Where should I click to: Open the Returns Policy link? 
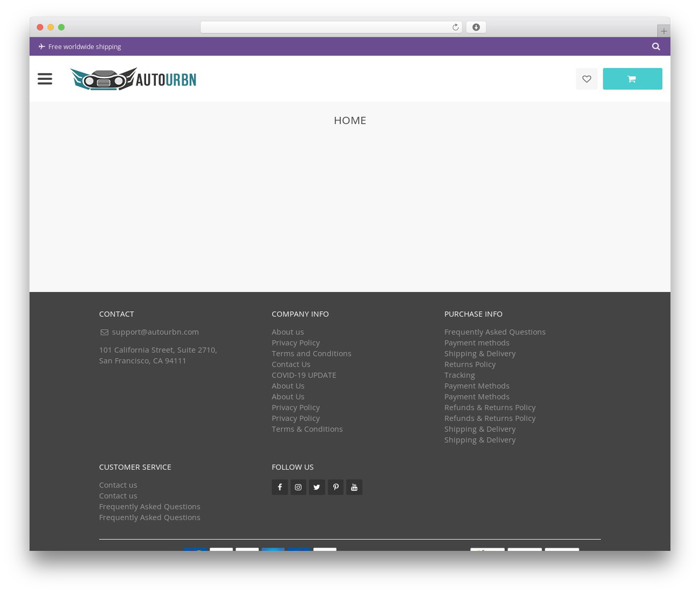pyautogui.click(x=470, y=364)
